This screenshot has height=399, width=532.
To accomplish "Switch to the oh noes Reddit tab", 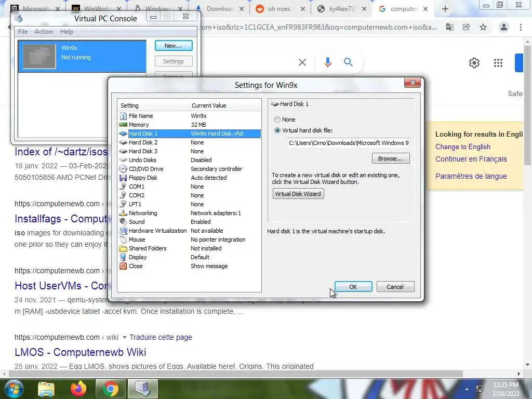I will point(280,9).
